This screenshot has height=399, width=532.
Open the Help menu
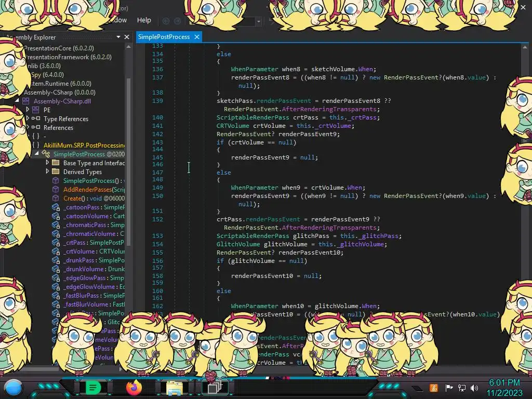(x=144, y=20)
